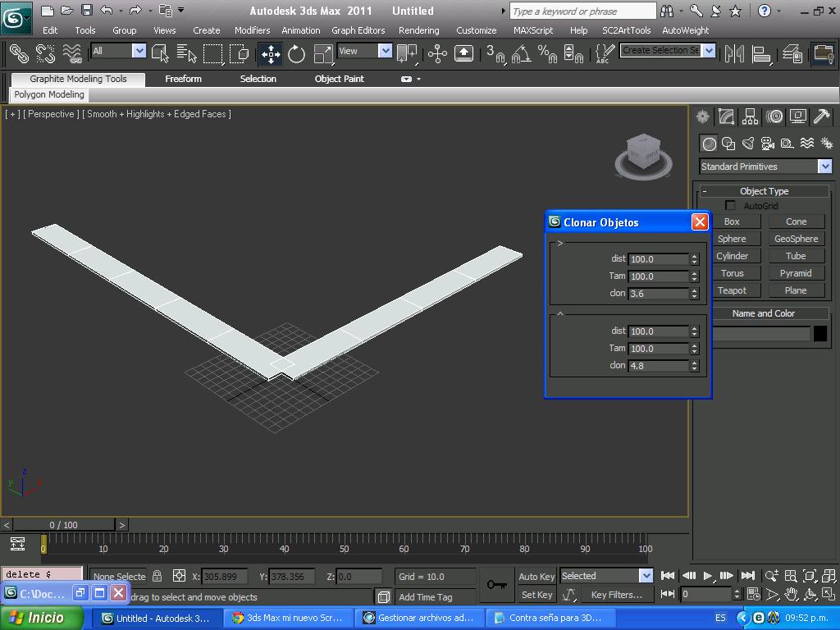840x630 pixels.
Task: Create a Tube primitive
Action: click(x=796, y=256)
